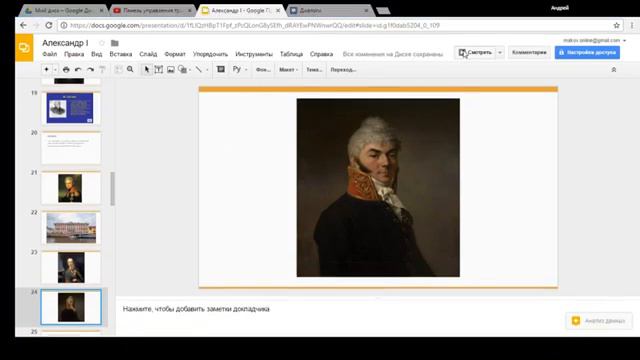
Task: Open the Chrome three-dot menu
Action: pos(632,25)
